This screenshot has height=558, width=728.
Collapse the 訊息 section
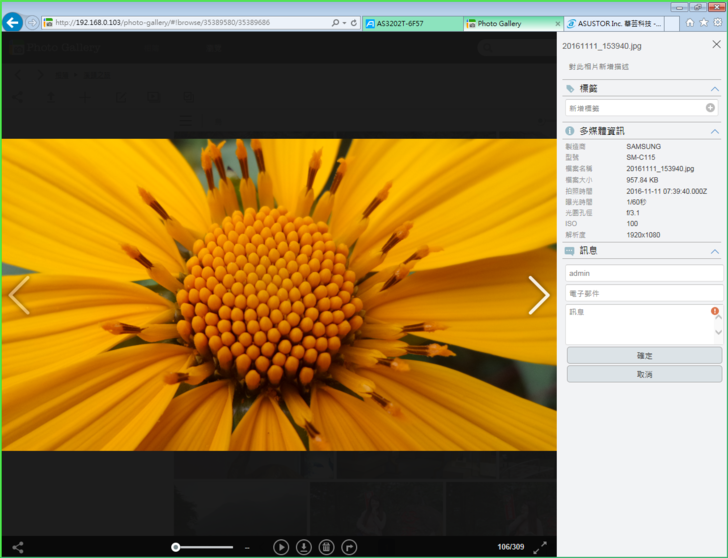714,251
